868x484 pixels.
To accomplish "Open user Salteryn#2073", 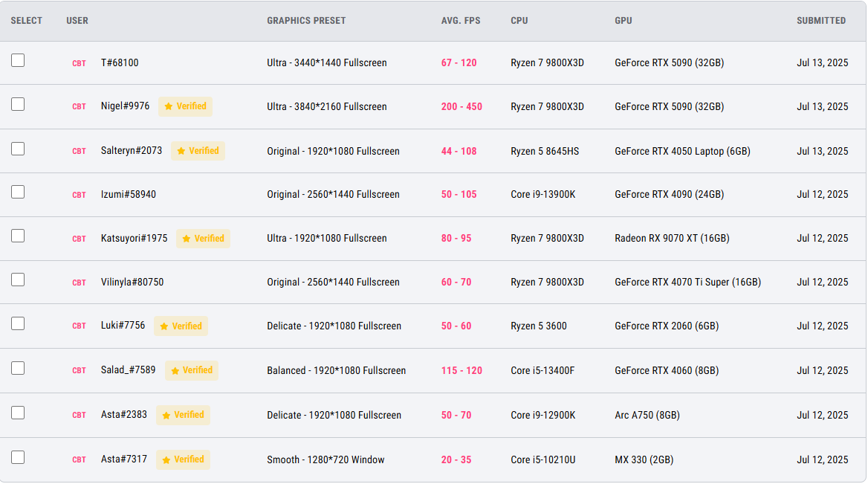I will 132,151.
